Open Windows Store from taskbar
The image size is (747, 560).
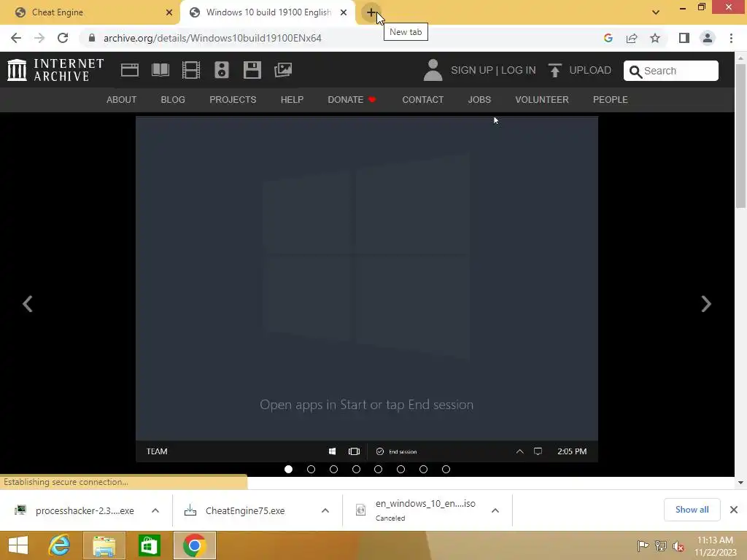tap(149, 545)
